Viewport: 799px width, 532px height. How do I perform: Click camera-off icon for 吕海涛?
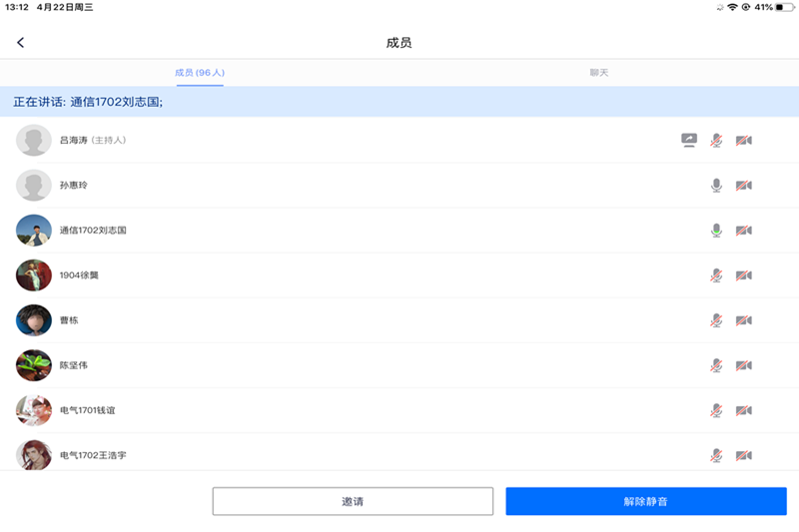click(x=743, y=141)
